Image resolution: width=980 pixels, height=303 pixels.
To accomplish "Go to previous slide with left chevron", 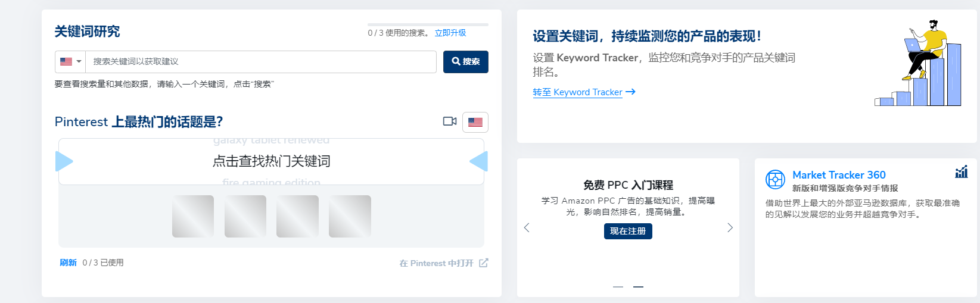I will tap(527, 227).
